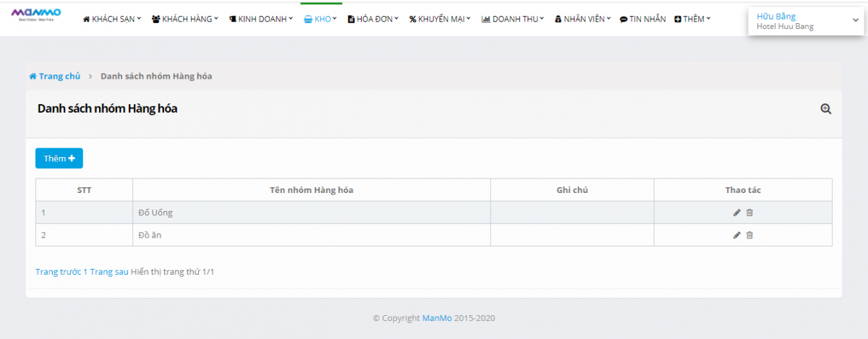Screen dimensions: 868x339
Task: Click the home icon in the breadcrumb
Action: click(33, 76)
